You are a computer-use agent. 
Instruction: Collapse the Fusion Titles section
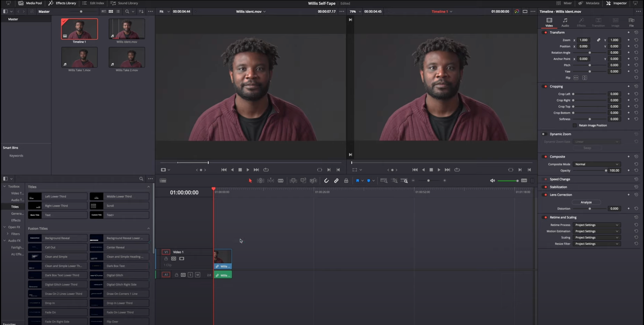point(148,228)
